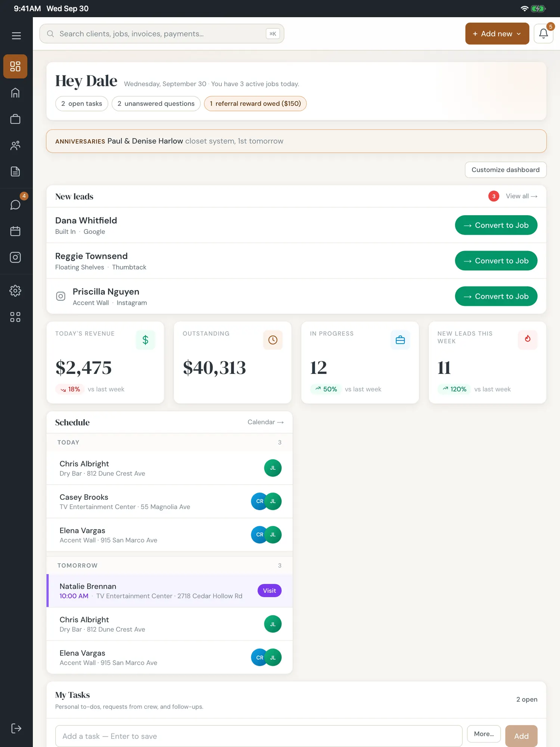Click the dollar icon on Today's Revenue card

146,340
